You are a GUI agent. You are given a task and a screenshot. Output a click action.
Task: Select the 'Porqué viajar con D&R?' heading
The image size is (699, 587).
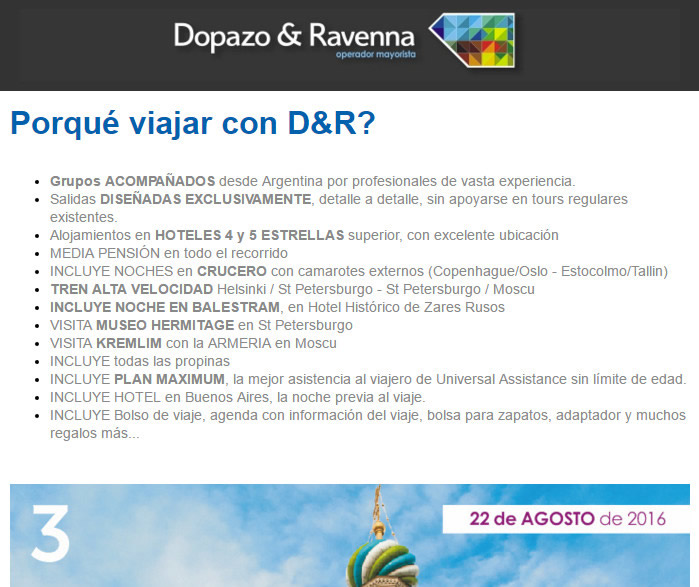tap(192, 123)
